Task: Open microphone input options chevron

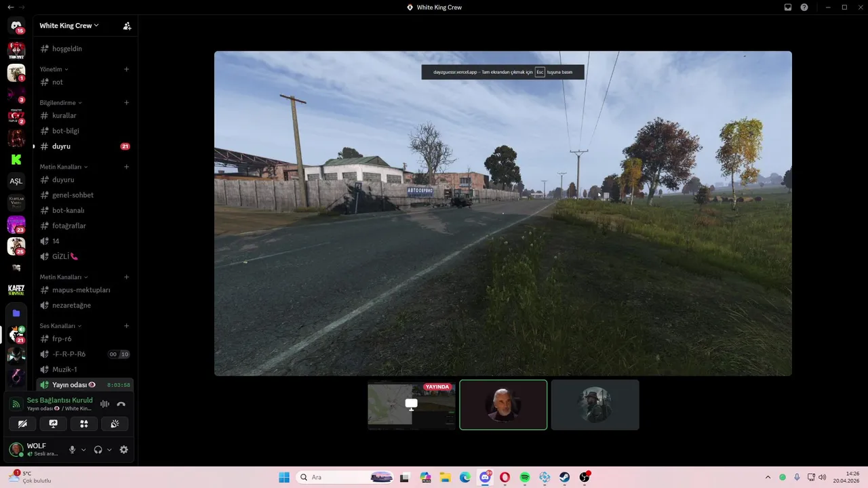Action: [83, 449]
